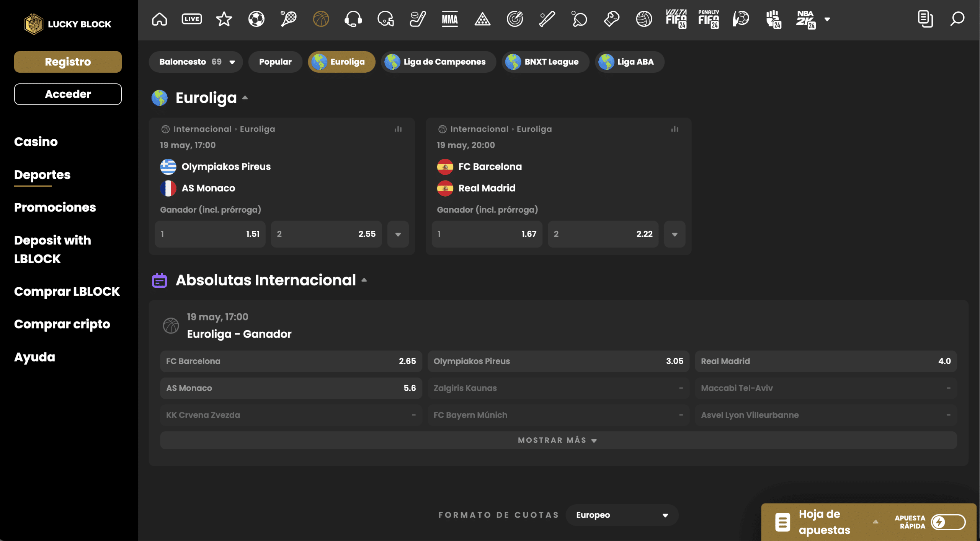
Task: Pick Real Madrid outright at 4.0
Action: pyautogui.click(x=826, y=361)
